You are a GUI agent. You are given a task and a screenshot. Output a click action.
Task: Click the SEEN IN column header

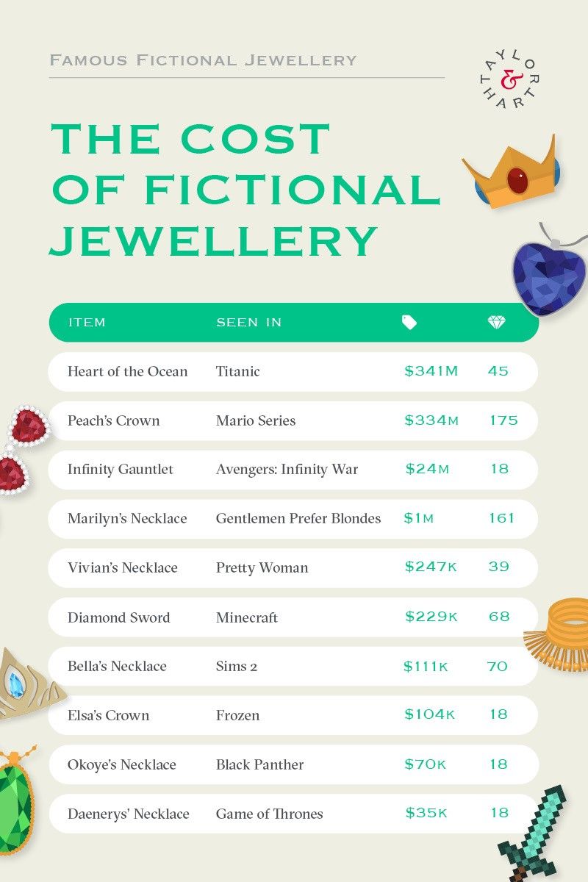(x=248, y=323)
